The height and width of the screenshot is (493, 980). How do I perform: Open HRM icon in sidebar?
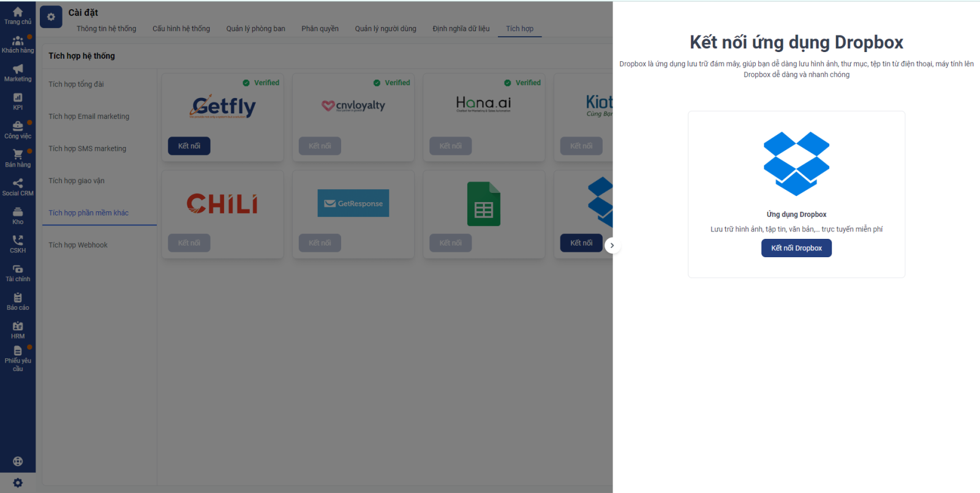pos(18,327)
